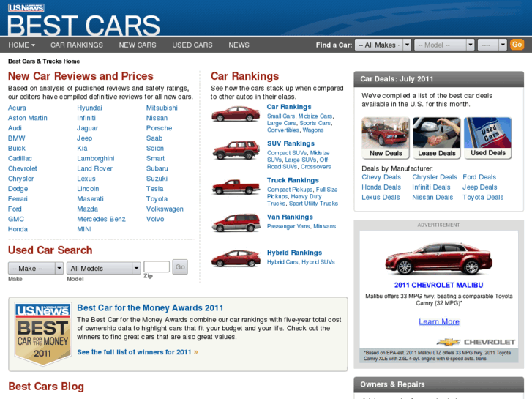Click the orange Go button
Image resolution: width=532 pixels, height=399 pixels.
coord(517,45)
